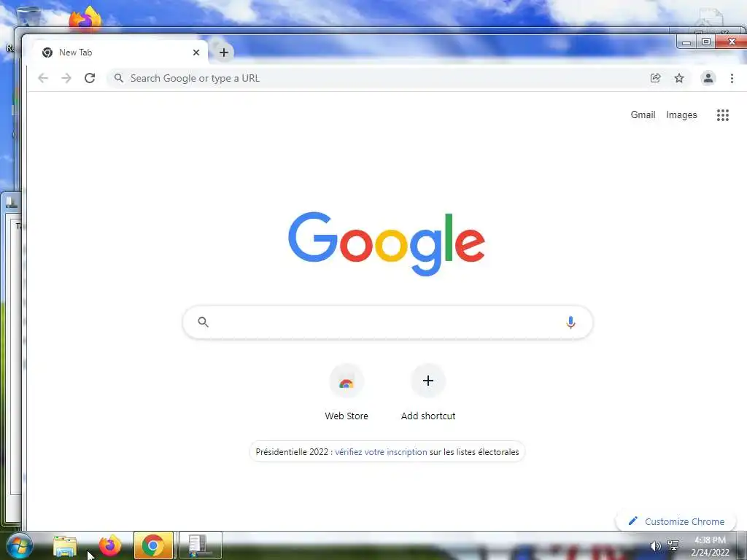
Task: Open volume control in system tray
Action: point(656,546)
